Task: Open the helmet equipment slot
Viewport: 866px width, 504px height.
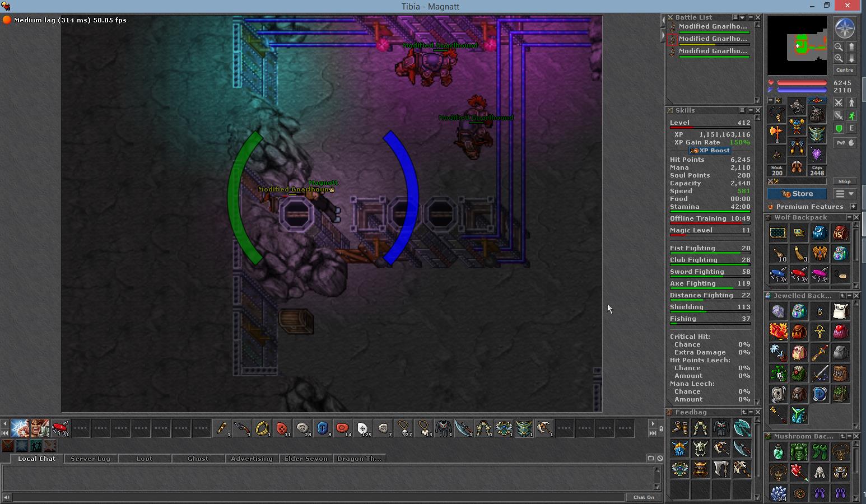Action: [797, 107]
